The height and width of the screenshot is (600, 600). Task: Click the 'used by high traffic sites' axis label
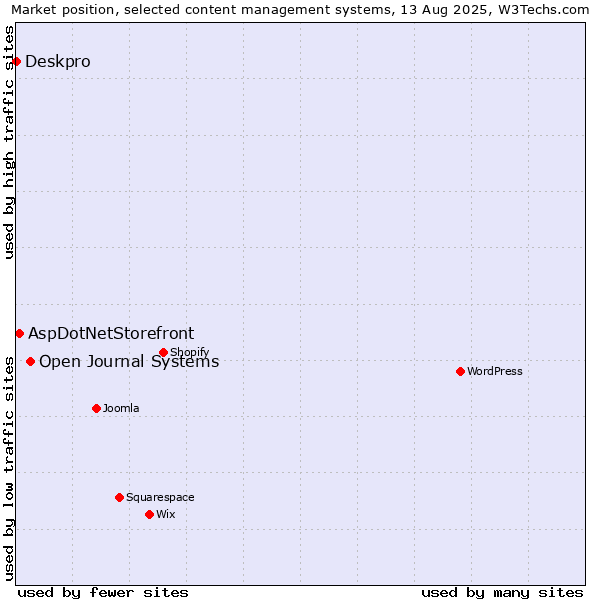coord(9,142)
